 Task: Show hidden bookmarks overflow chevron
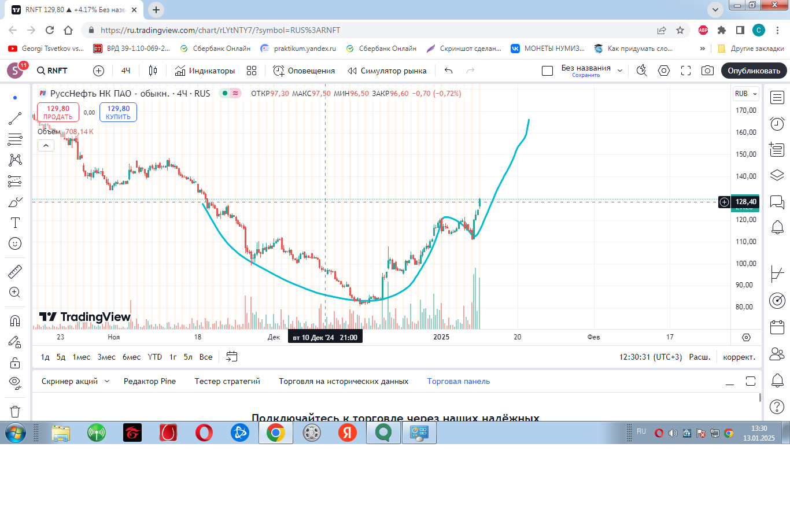click(x=703, y=49)
